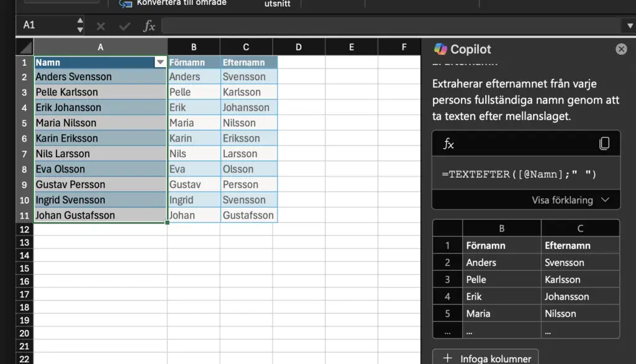Click the select-all triangle at grid corner
The image size is (636, 364).
pyautogui.click(x=25, y=48)
